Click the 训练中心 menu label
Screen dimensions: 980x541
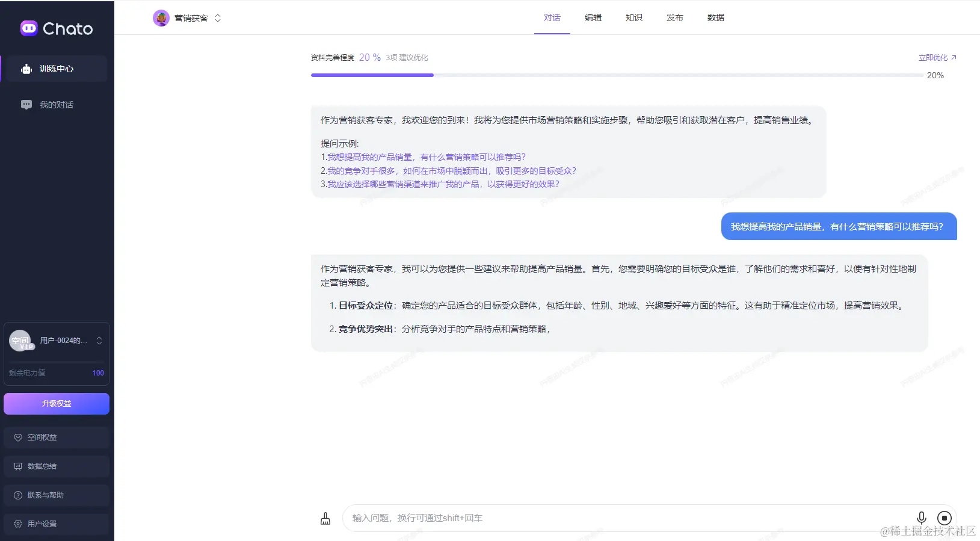(57, 69)
